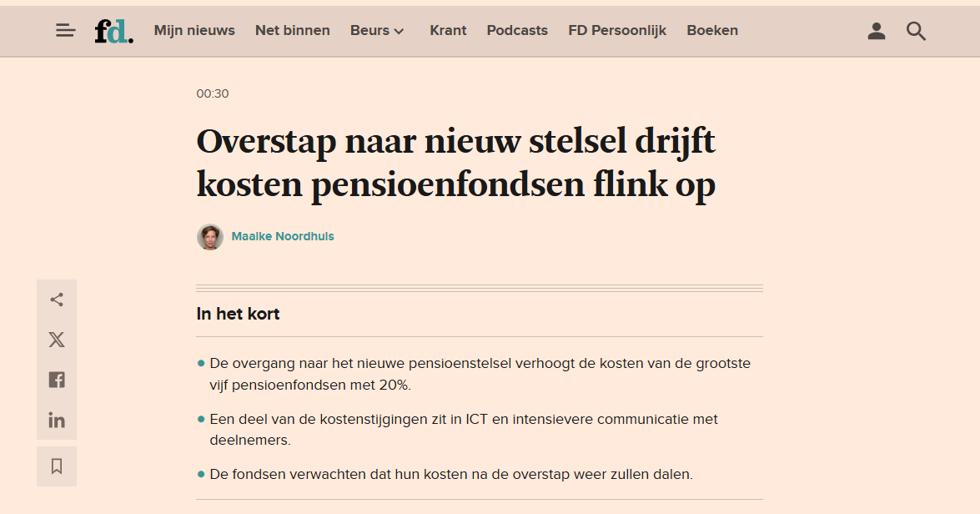This screenshot has height=514, width=980.
Task: Go to Boeken section
Action: click(712, 31)
